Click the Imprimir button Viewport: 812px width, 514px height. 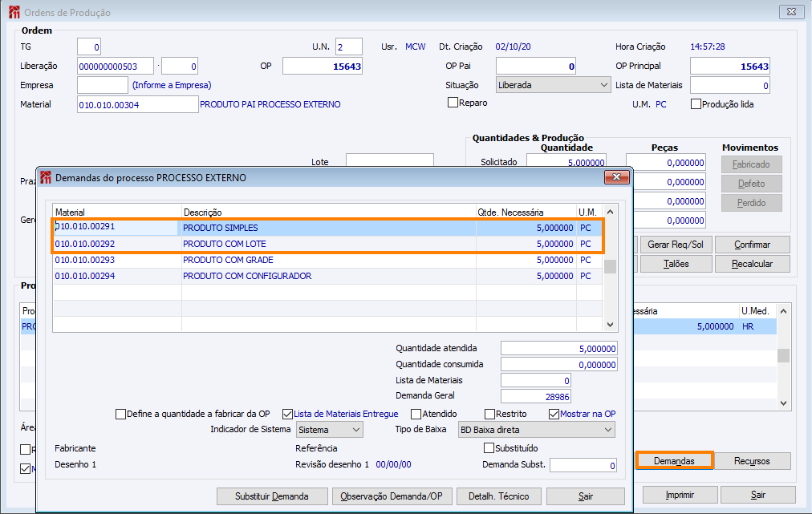click(679, 495)
